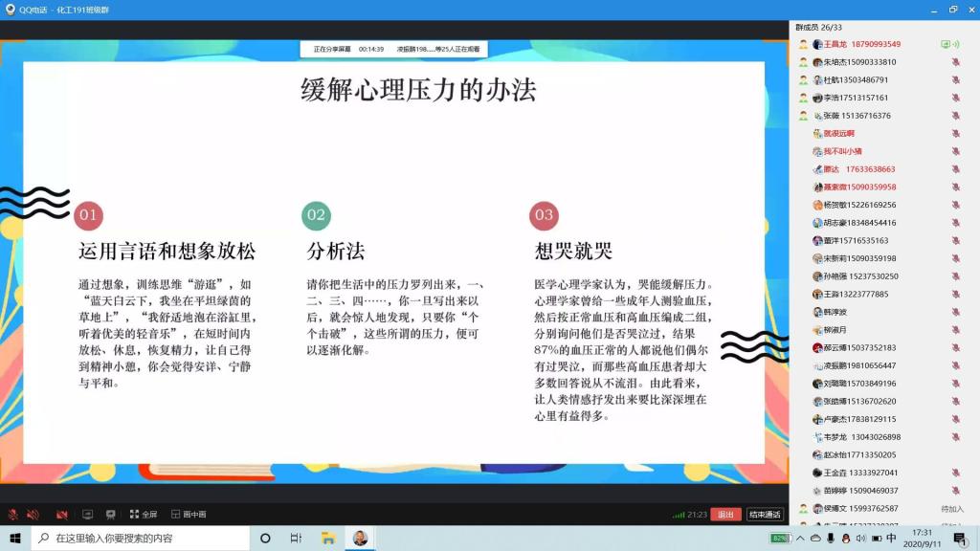Screen dimensions: 980x551
Task: Switch Chinese input method indicator 中
Action: coord(891,538)
